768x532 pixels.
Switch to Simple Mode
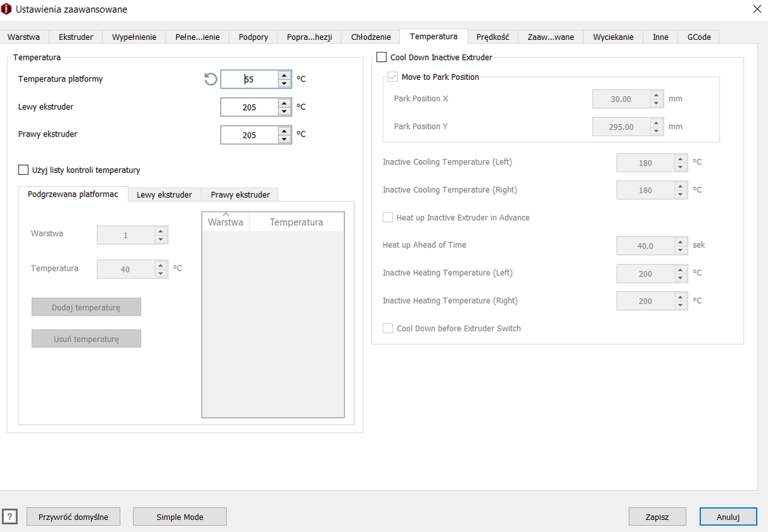(x=180, y=516)
